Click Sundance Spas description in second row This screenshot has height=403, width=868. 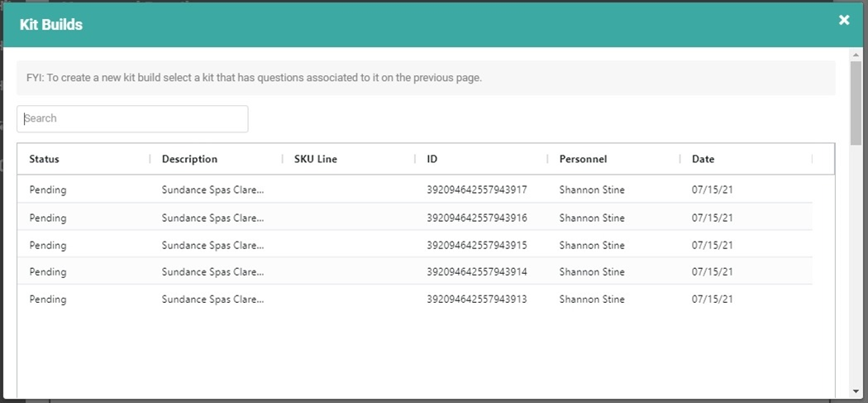212,218
